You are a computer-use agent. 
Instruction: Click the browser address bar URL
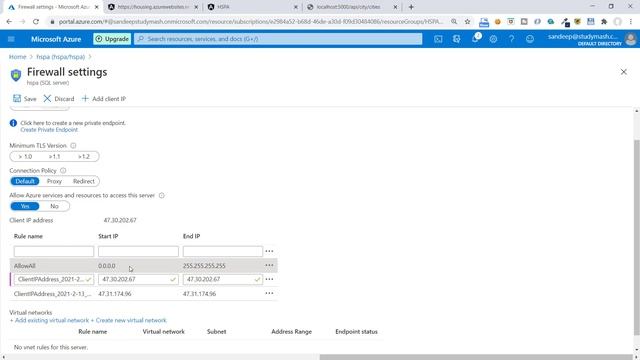(251, 22)
